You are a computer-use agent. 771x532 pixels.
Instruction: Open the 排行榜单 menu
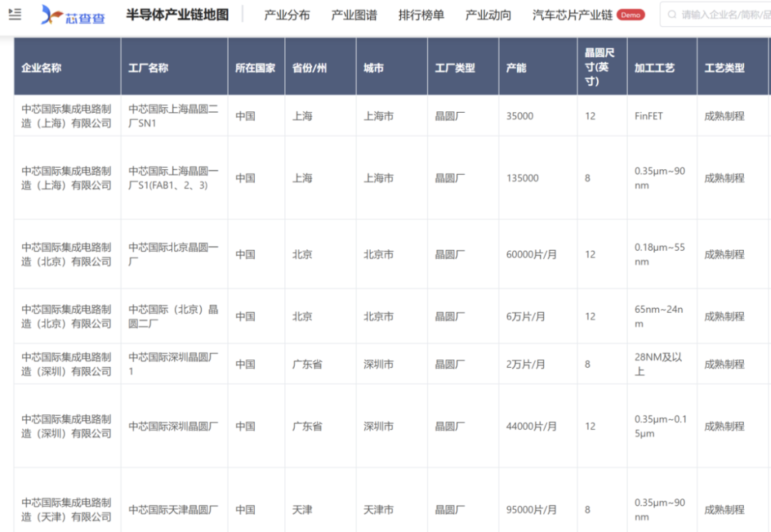click(421, 15)
